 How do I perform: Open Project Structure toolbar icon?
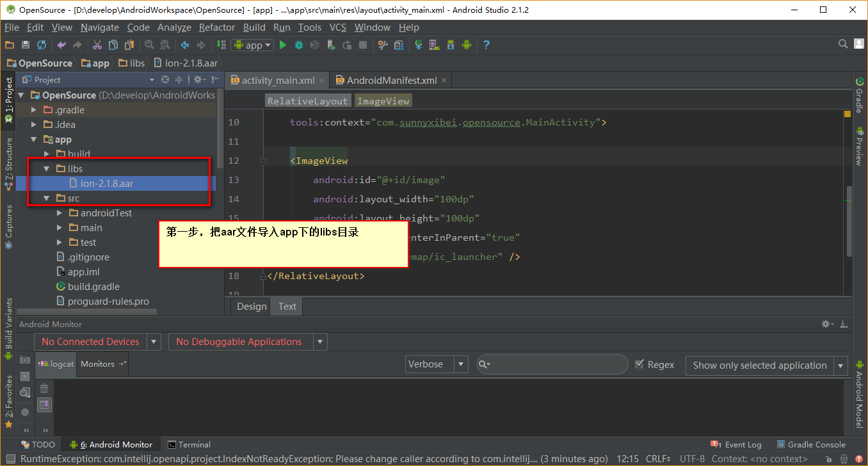pyautogui.click(x=383, y=45)
